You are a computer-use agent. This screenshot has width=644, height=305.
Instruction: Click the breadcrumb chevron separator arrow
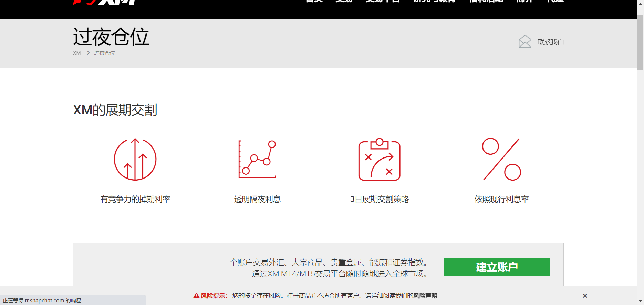pyautogui.click(x=88, y=53)
